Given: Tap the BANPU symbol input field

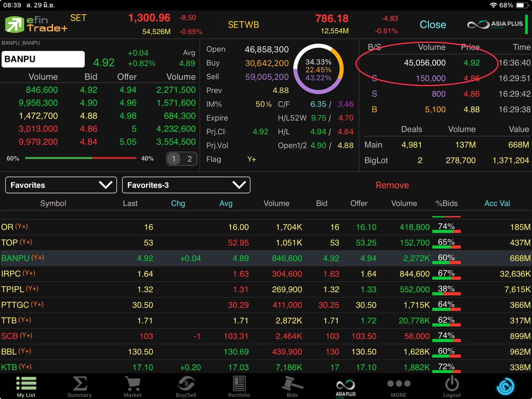Looking at the screenshot, I should click(x=43, y=59).
